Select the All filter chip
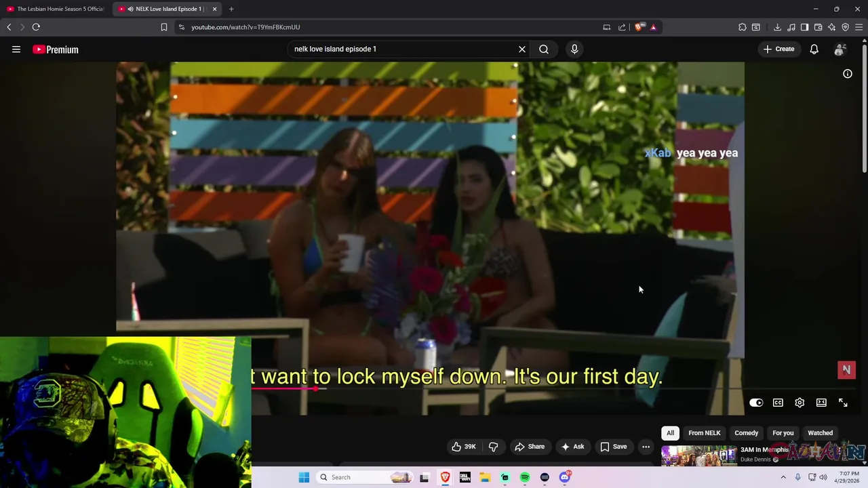Screen dimensions: 868x488 point(670,433)
